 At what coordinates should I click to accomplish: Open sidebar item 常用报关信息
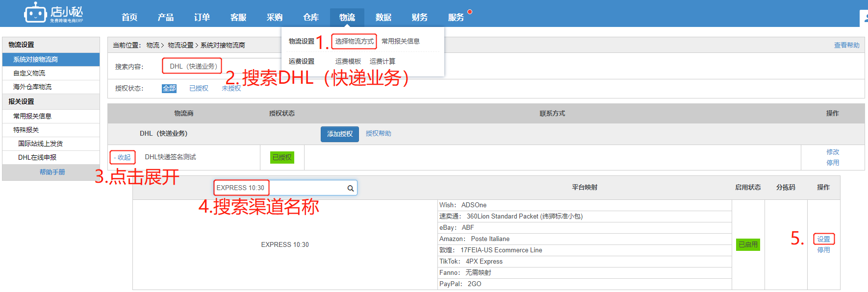tap(51, 116)
